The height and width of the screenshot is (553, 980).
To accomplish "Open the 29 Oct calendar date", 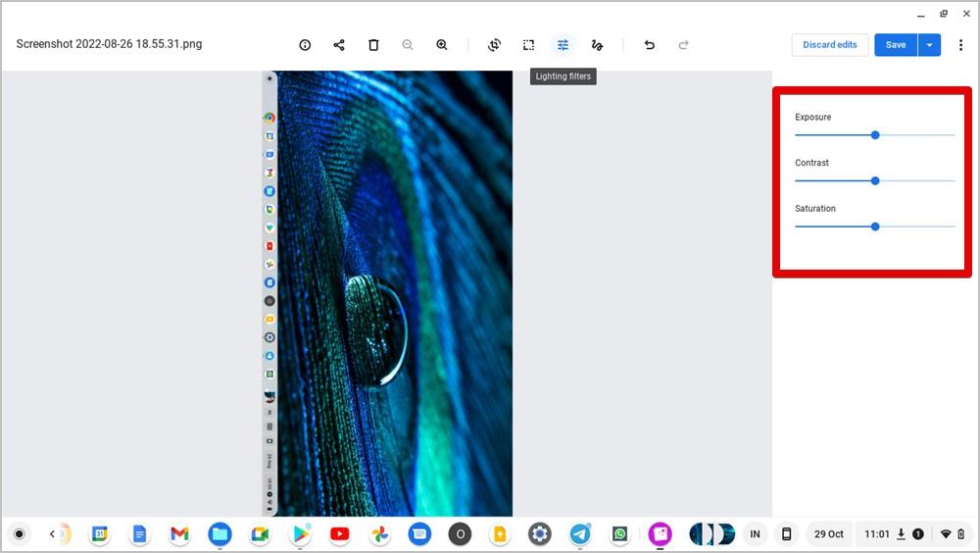I will coord(829,534).
